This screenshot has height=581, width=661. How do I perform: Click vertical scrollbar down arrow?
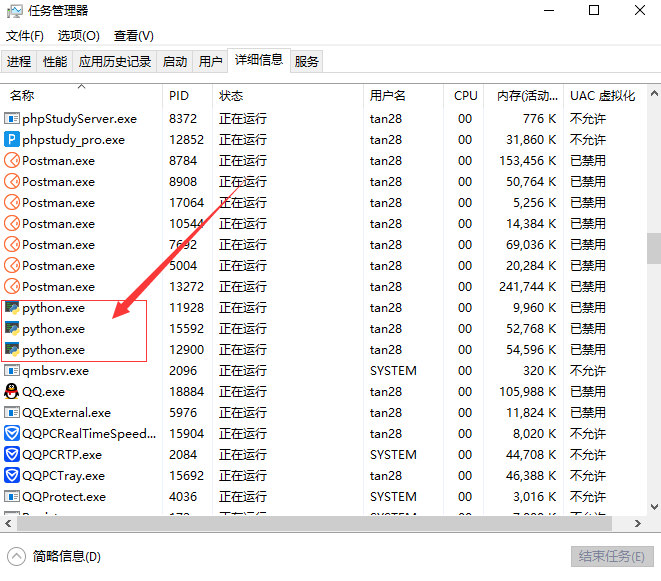point(654,506)
